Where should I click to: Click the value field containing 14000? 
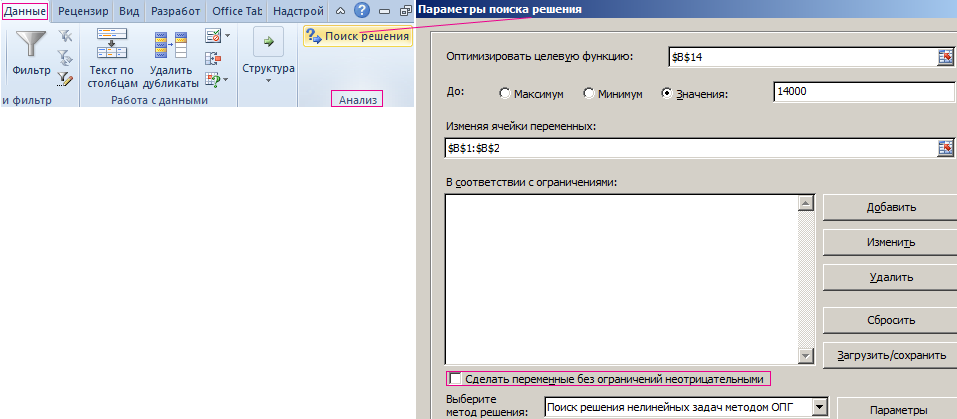click(x=864, y=93)
